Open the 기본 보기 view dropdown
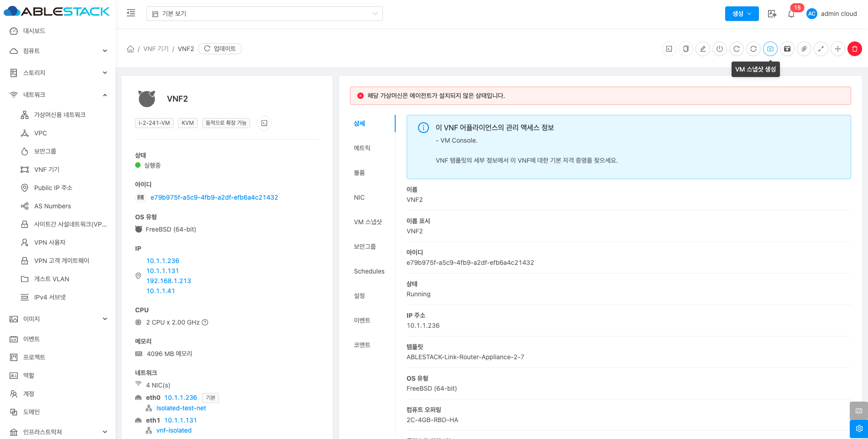Screen dimensions: 868x439 tap(264, 14)
